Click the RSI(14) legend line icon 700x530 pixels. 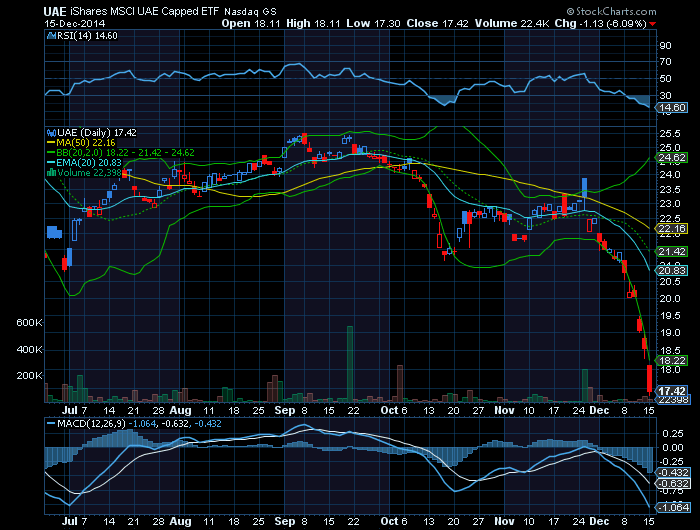(51, 36)
